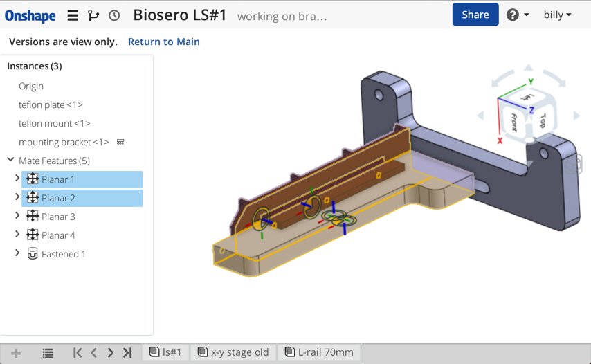591x364 pixels.
Task: Click the Planar 1 mate icon
Action: 33,179
